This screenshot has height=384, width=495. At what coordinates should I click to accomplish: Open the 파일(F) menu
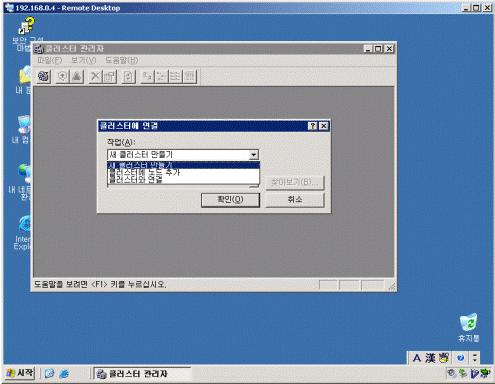[50, 60]
